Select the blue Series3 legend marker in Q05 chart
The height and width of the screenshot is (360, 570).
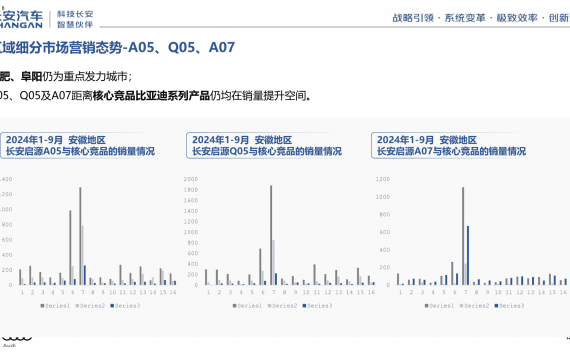[x=304, y=306]
